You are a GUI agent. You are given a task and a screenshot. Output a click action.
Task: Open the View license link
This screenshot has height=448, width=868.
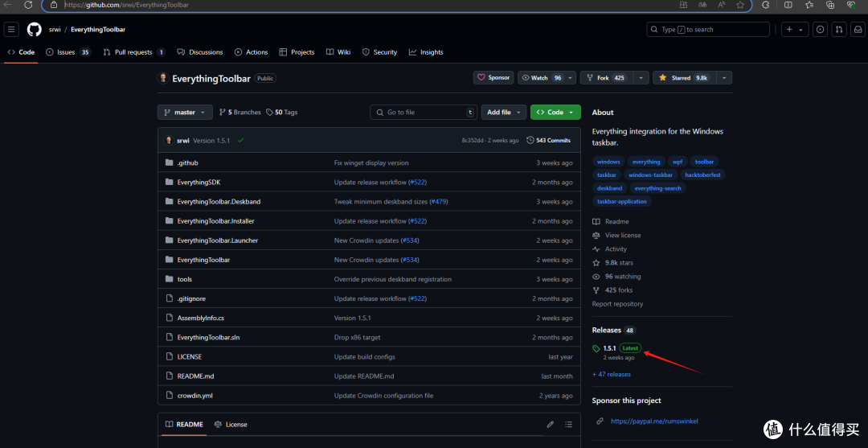pos(623,236)
